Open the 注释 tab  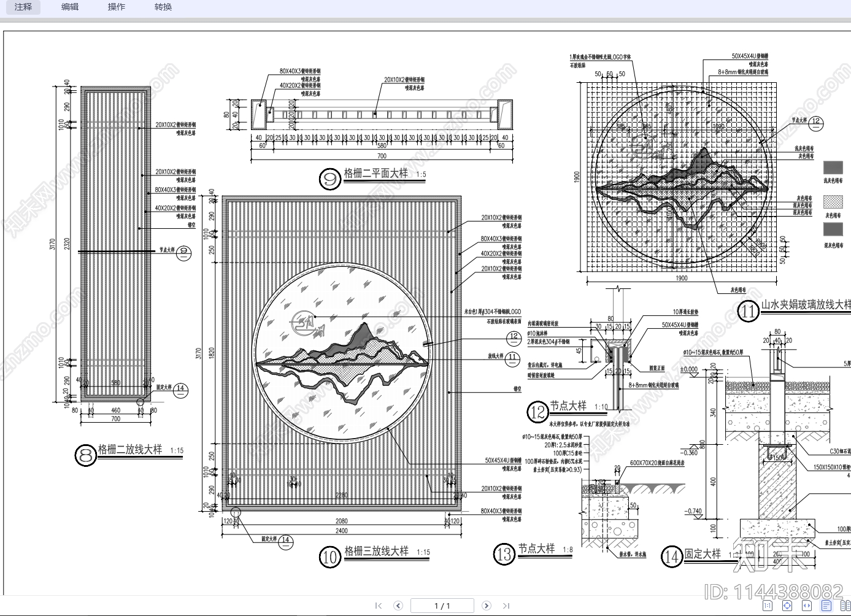click(x=23, y=7)
